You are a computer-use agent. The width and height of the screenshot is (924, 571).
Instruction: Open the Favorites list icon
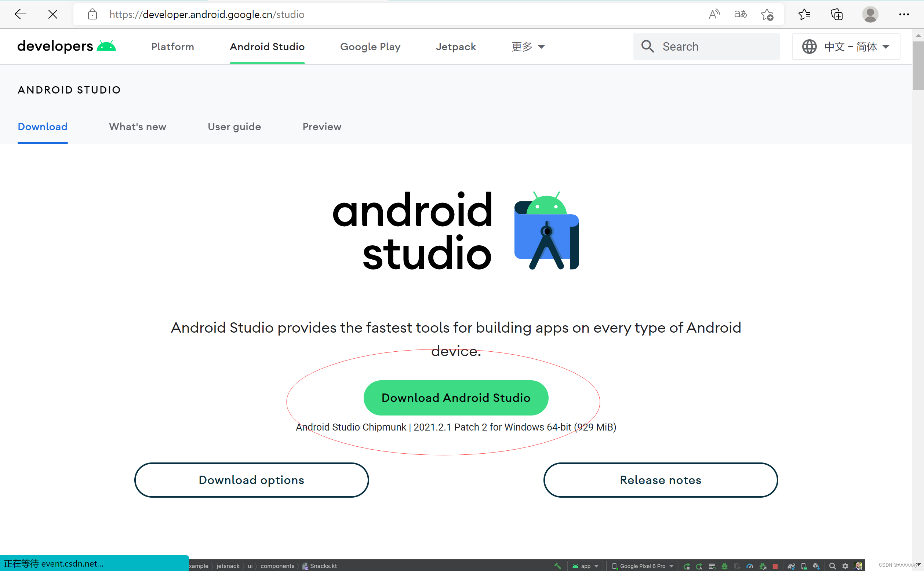click(804, 14)
